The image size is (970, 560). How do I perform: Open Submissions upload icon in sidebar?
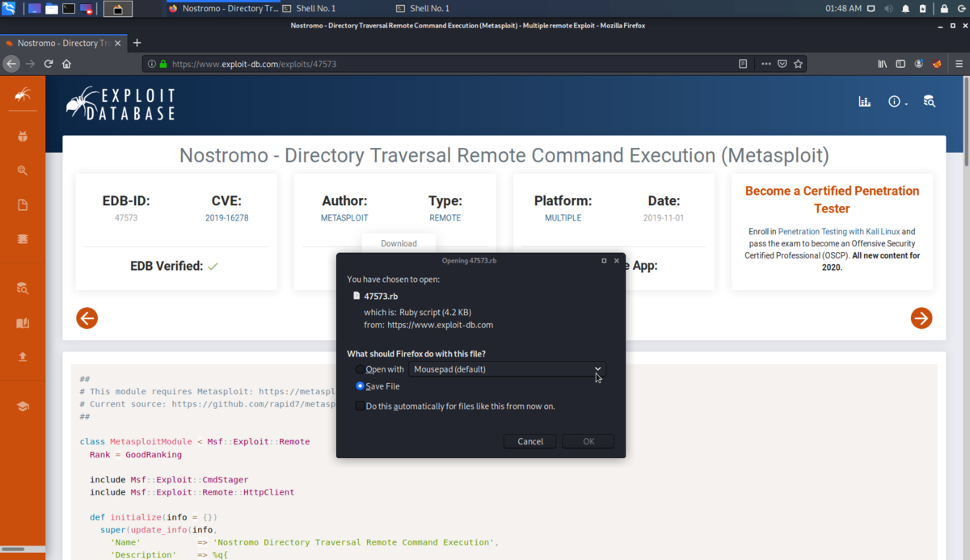(23, 357)
